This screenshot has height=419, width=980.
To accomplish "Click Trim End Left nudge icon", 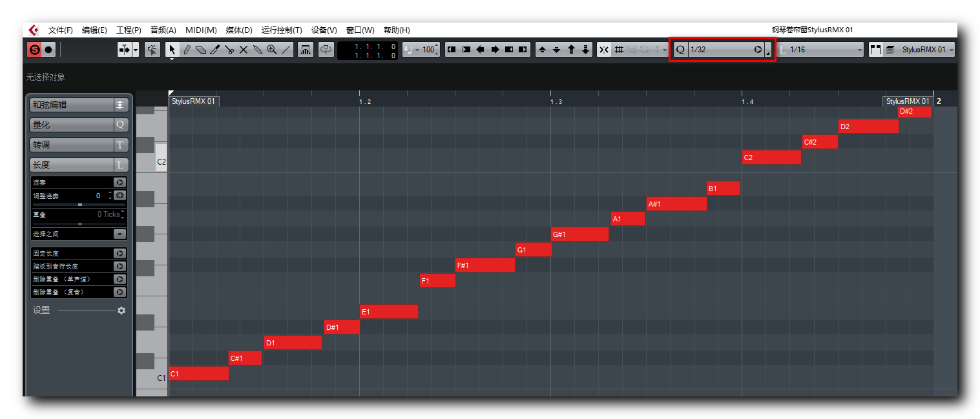I will click(509, 49).
